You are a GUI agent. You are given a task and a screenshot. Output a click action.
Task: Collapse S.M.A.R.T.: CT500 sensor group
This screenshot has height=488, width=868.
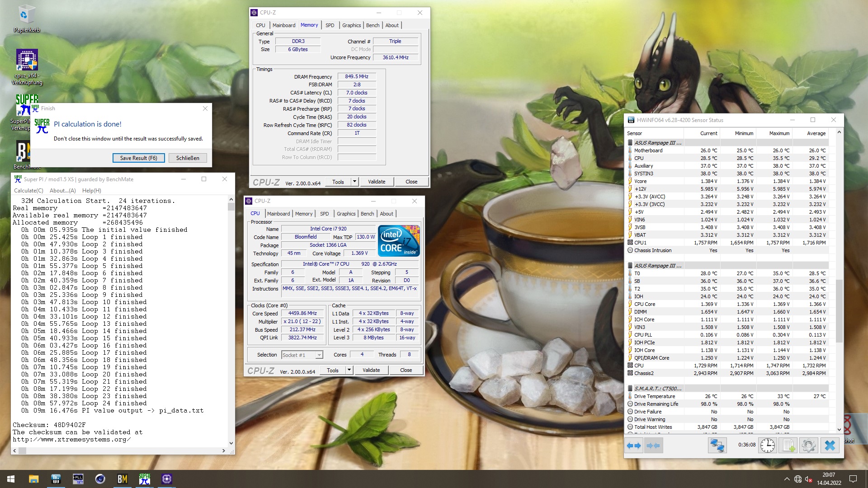click(x=630, y=389)
